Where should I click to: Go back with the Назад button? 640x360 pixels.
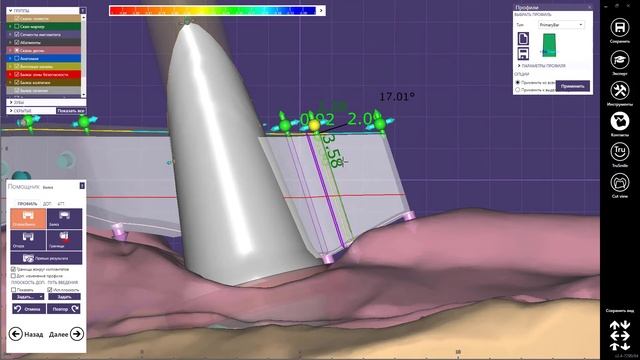[26, 334]
